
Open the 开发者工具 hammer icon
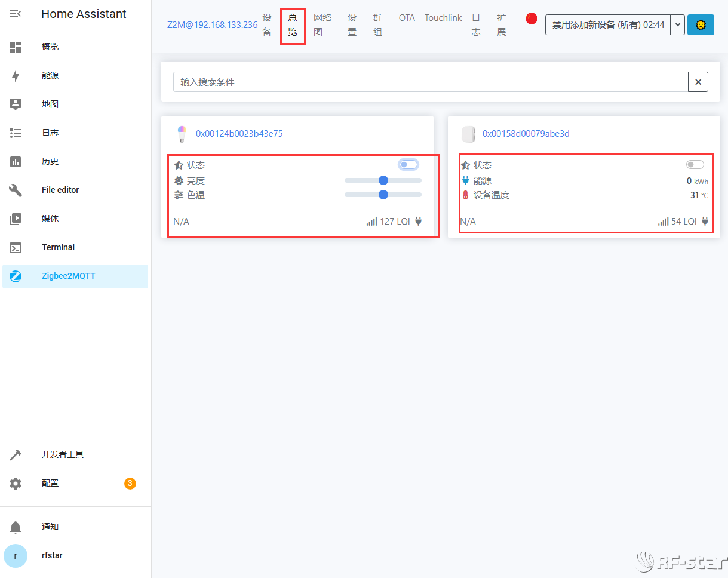(x=16, y=455)
